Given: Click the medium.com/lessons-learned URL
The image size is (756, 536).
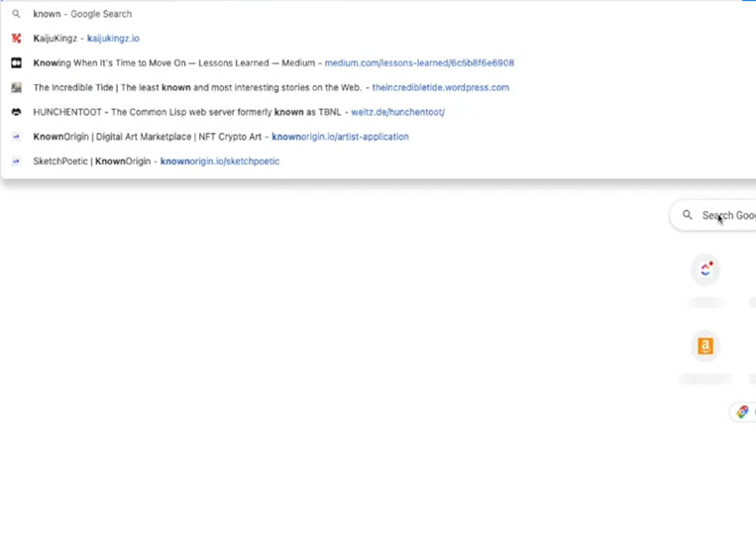Looking at the screenshot, I should pos(419,62).
